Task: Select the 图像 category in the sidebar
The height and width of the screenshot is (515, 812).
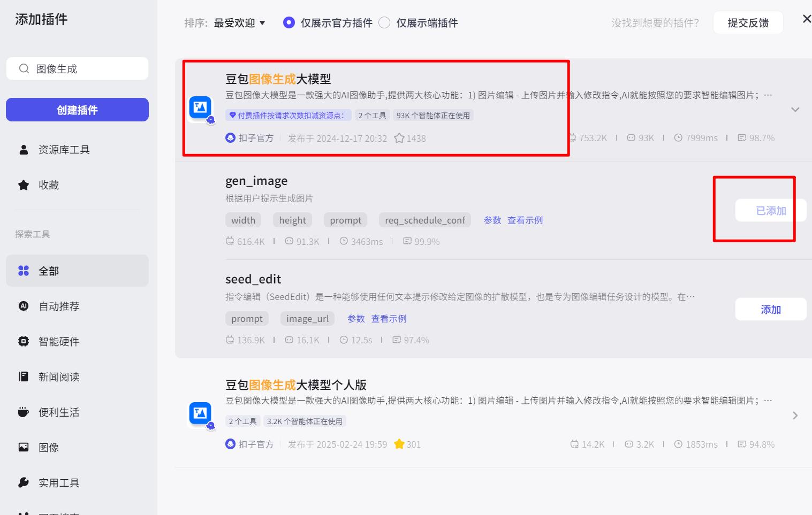Action: (x=24, y=448)
